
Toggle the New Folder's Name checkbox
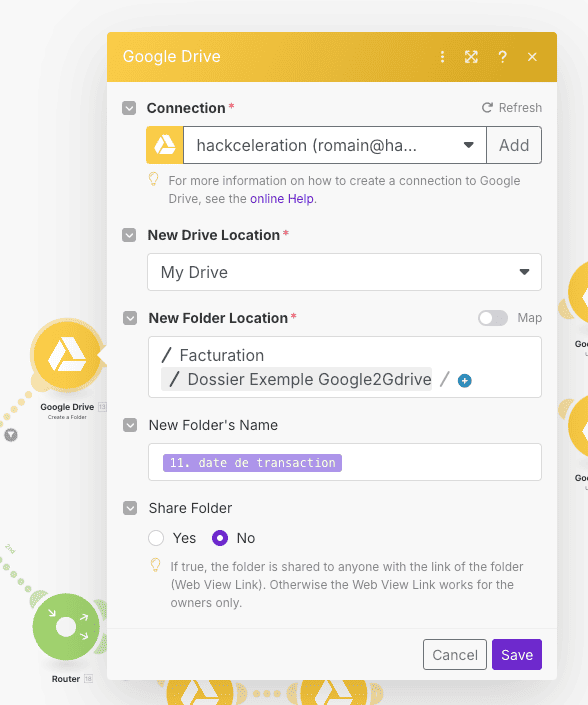130,425
